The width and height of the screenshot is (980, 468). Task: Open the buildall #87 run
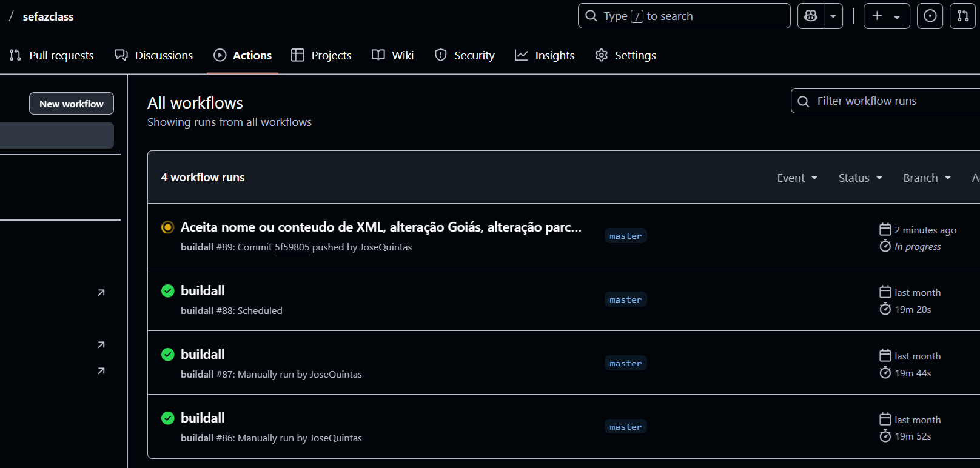pos(203,355)
